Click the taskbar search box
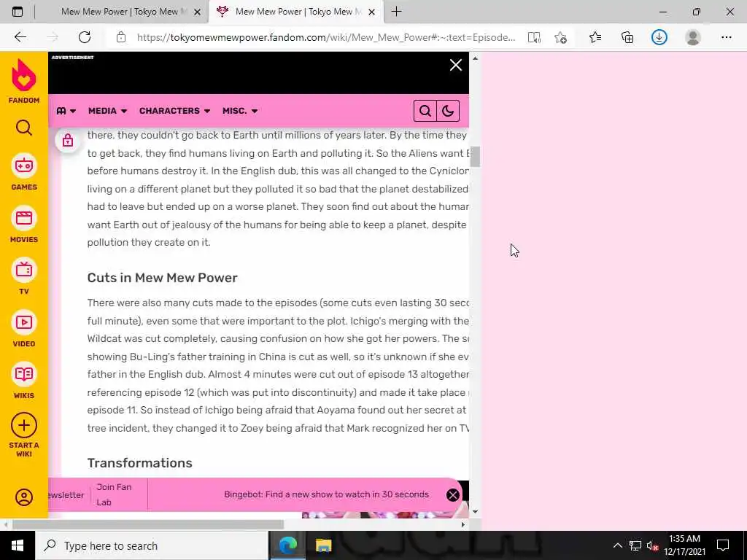The image size is (747, 560). click(x=152, y=545)
